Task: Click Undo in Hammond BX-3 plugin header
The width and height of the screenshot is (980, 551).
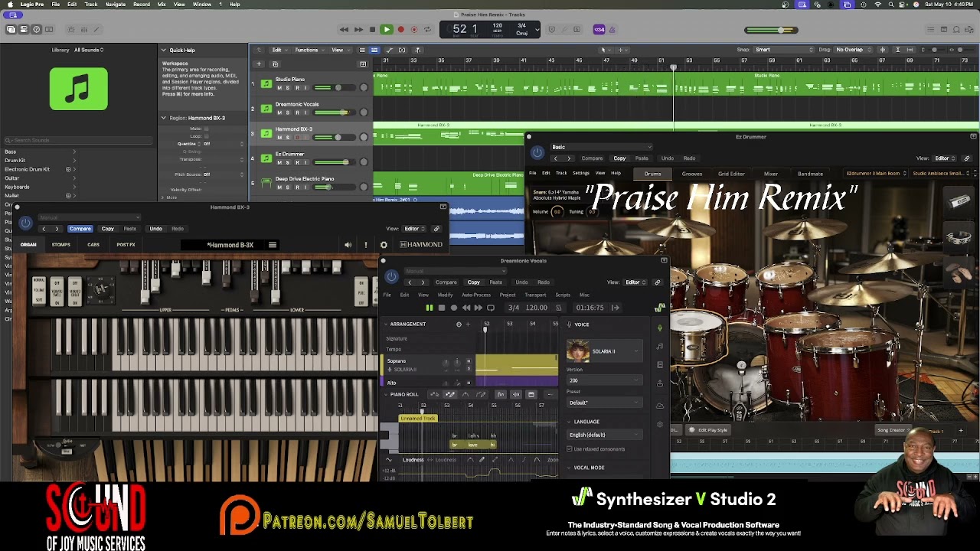Action: click(x=155, y=229)
